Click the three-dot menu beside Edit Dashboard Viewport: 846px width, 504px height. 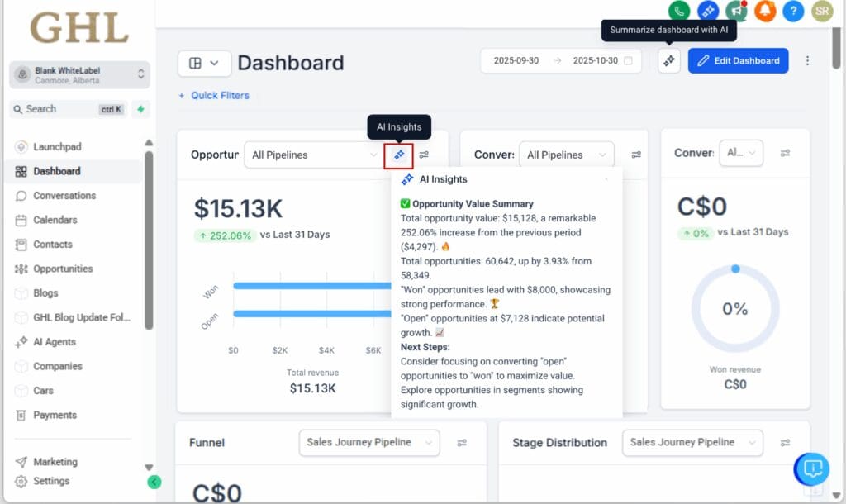tap(807, 60)
